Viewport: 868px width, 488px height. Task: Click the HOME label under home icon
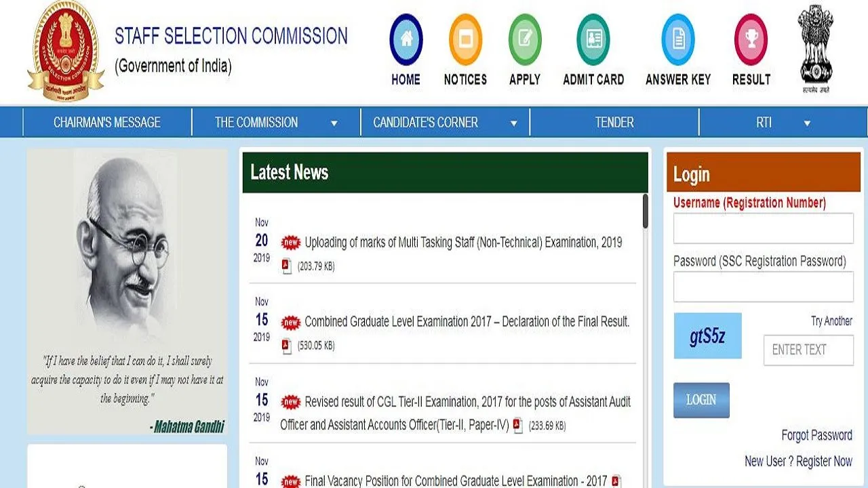click(406, 79)
